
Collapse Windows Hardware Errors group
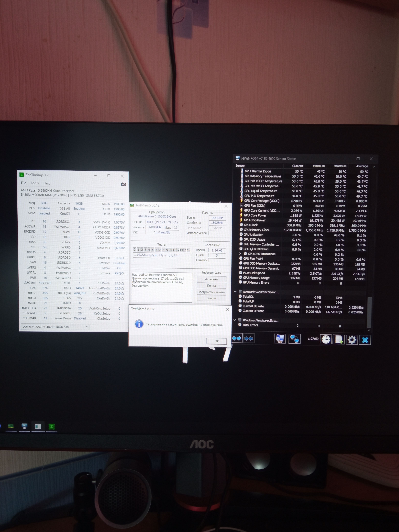[235, 320]
